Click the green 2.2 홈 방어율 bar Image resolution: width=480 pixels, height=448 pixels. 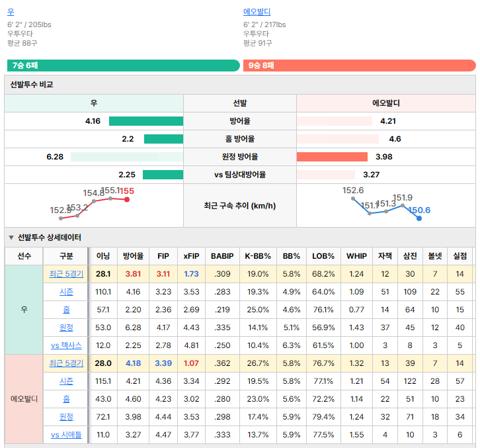click(x=163, y=139)
